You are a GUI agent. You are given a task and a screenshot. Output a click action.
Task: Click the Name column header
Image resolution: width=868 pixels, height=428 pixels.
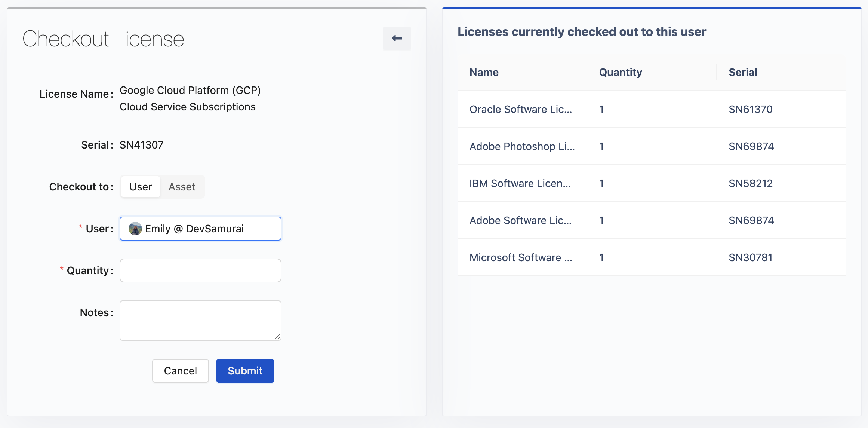pos(484,72)
